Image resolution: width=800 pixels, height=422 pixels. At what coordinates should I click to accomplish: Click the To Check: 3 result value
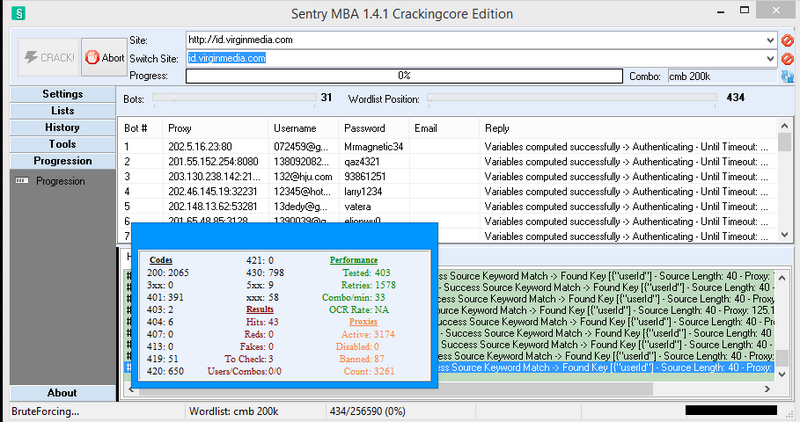click(249, 359)
